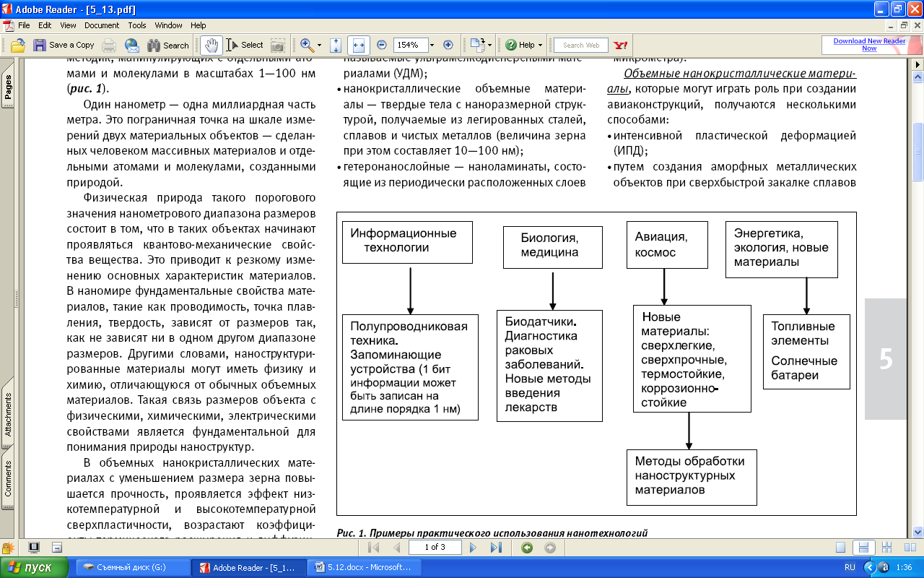Set Single Page layout
The height and width of the screenshot is (578, 924).
click(x=840, y=547)
